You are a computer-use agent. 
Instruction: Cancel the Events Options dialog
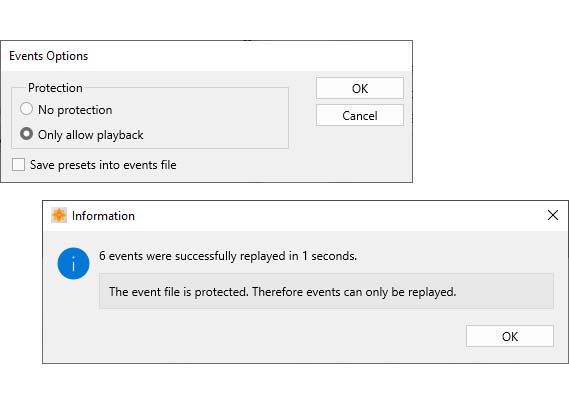(360, 115)
